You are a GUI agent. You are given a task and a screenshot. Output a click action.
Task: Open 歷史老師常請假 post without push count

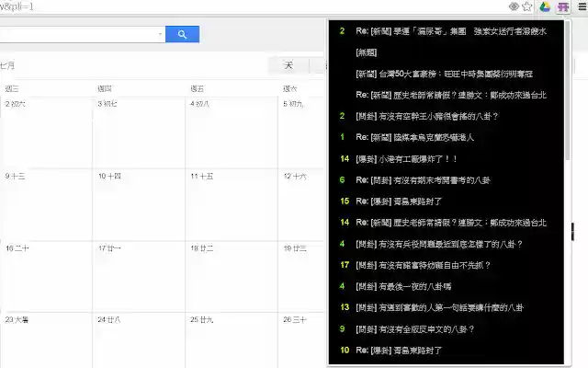click(451, 95)
